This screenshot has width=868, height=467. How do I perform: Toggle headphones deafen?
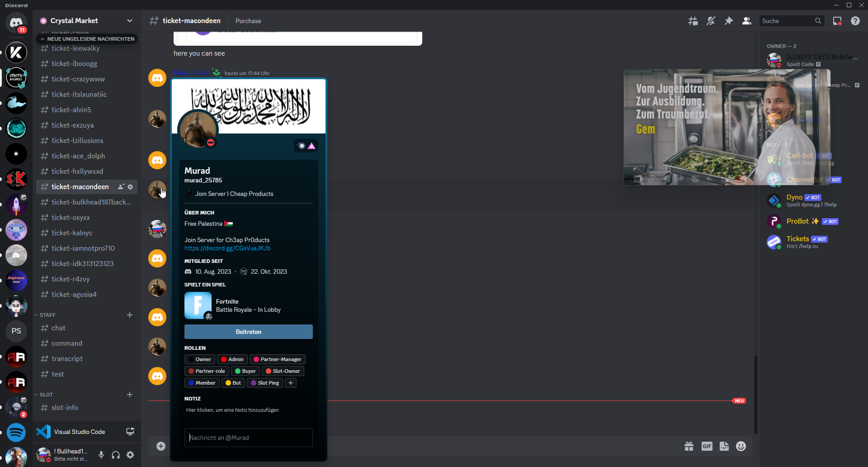point(116,455)
